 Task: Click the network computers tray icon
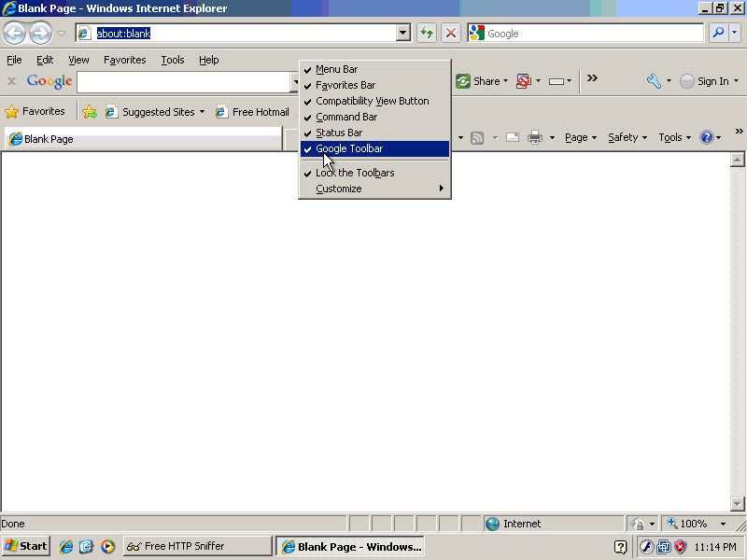(664, 547)
